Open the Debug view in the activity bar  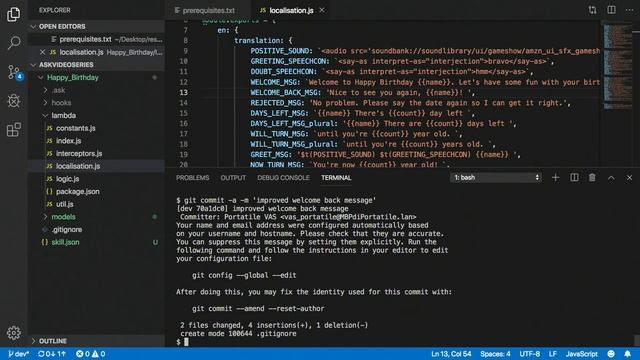click(13, 101)
